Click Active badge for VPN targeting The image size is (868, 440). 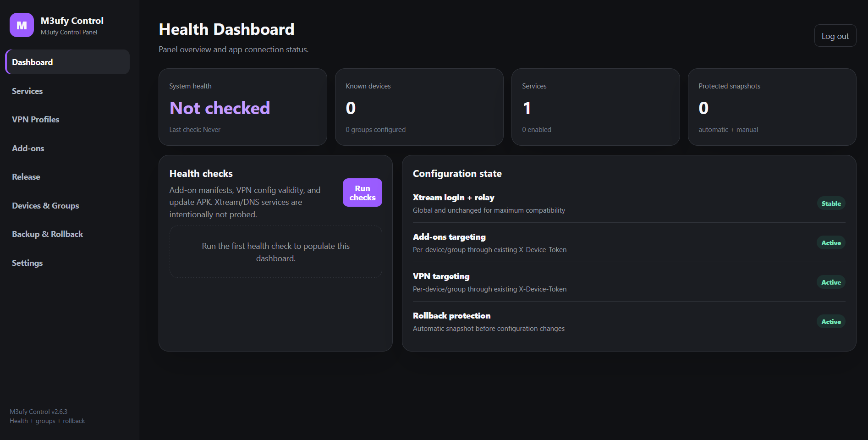(x=831, y=282)
